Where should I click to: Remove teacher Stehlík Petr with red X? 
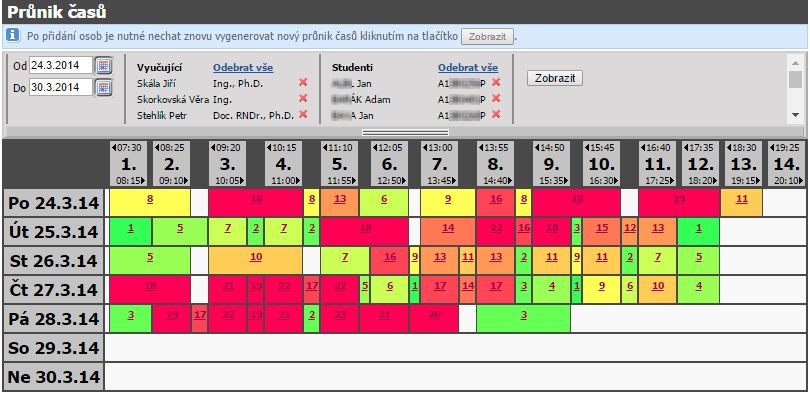click(303, 114)
